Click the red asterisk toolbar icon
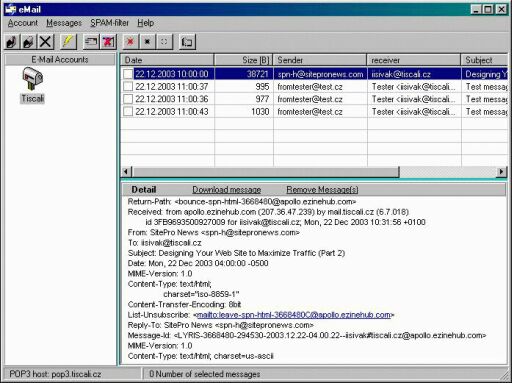 [130, 42]
